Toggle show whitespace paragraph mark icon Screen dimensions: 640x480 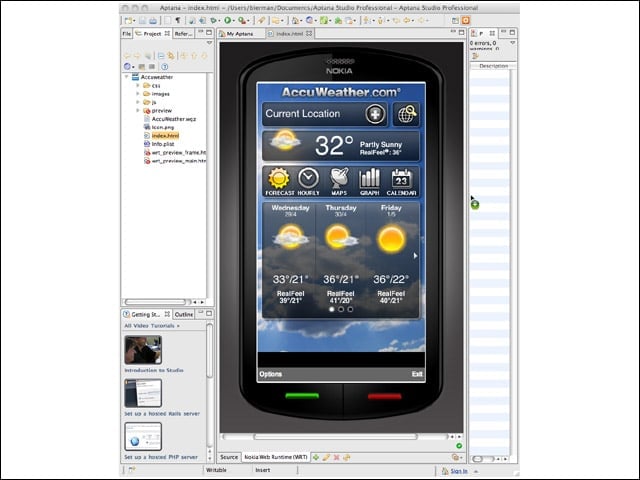pos(178,20)
